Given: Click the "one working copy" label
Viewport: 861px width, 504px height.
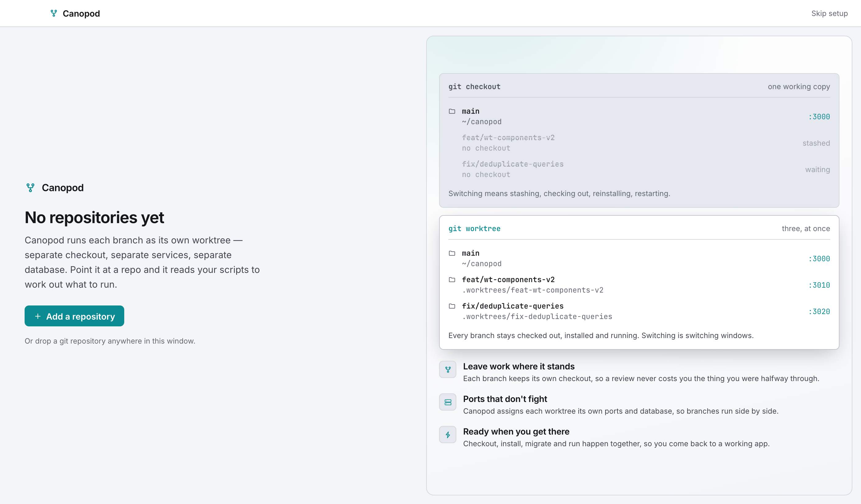Looking at the screenshot, I should click(x=799, y=87).
